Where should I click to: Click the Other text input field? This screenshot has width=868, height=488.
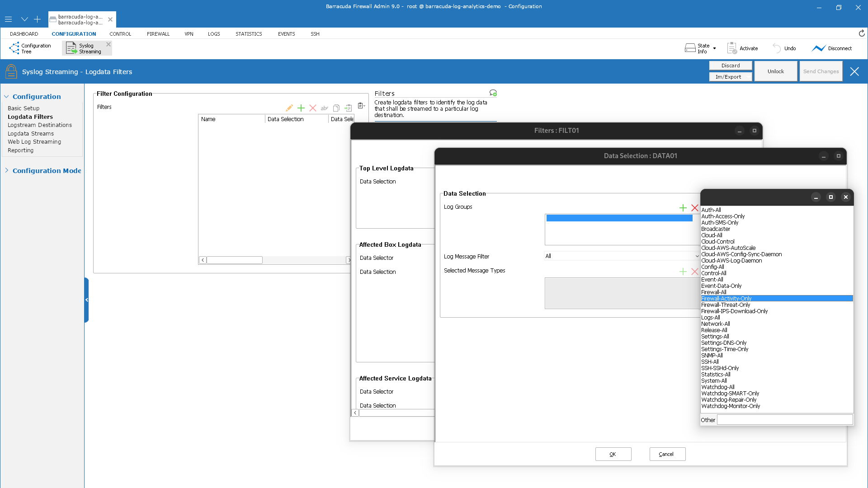click(785, 420)
